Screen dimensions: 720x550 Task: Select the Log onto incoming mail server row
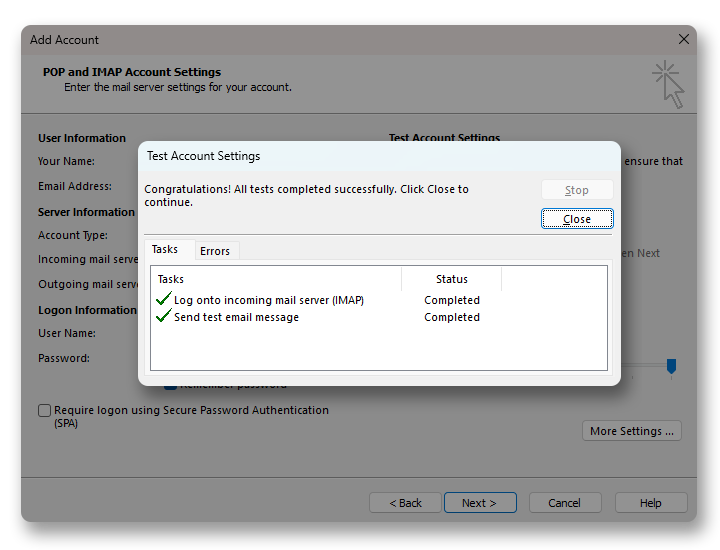[x=269, y=300]
